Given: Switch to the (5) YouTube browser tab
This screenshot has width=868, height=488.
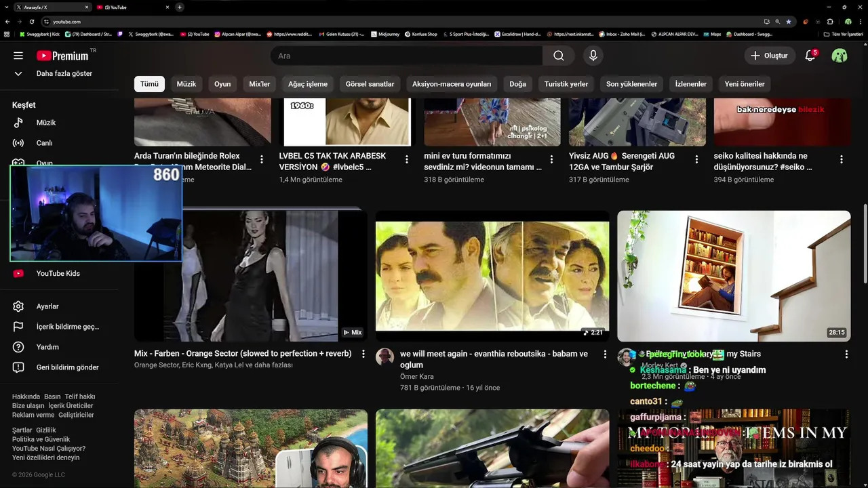Looking at the screenshot, I should click(x=133, y=7).
